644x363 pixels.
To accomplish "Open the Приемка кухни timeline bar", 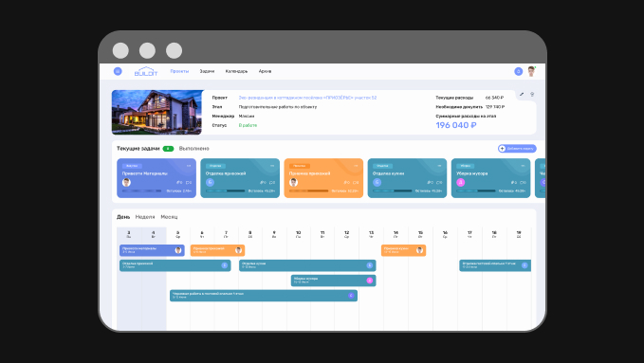I will click(403, 250).
